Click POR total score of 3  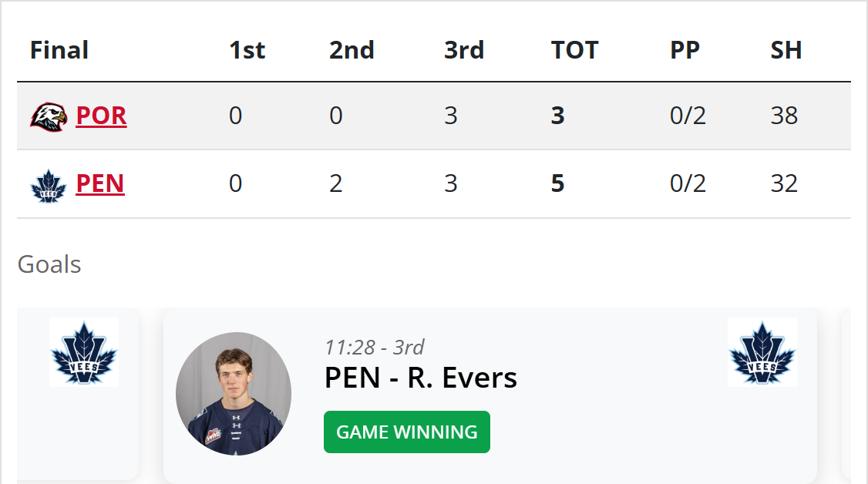pyautogui.click(x=558, y=116)
